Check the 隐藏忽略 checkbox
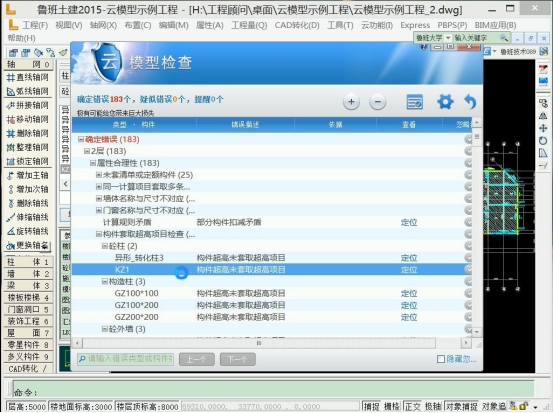The width and height of the screenshot is (553, 413). tap(440, 359)
